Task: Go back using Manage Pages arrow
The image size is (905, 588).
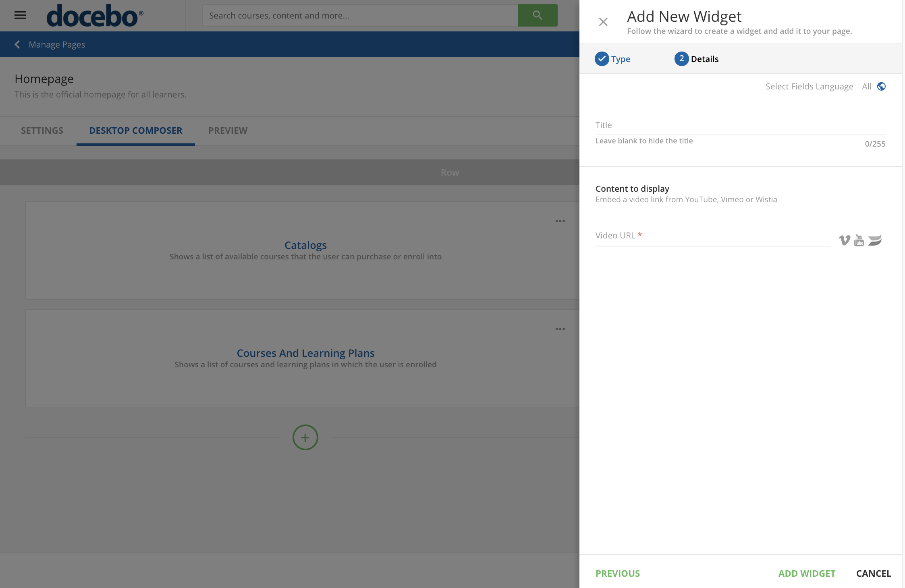Action: (17, 44)
